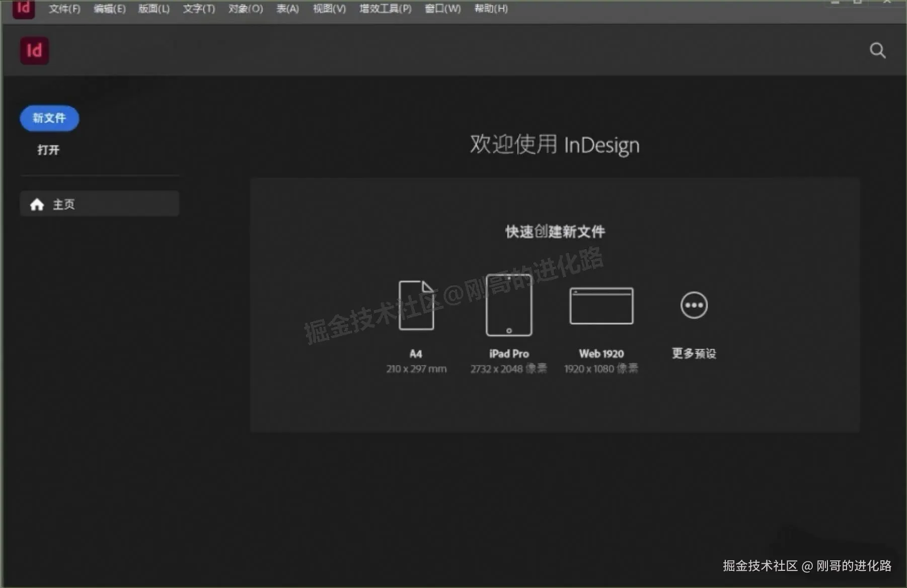This screenshot has height=588, width=907.
Task: Open the 表(A) menu
Action: 287,9
